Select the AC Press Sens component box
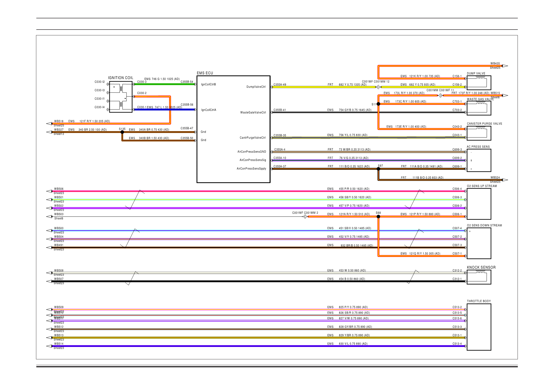 (x=479, y=160)
